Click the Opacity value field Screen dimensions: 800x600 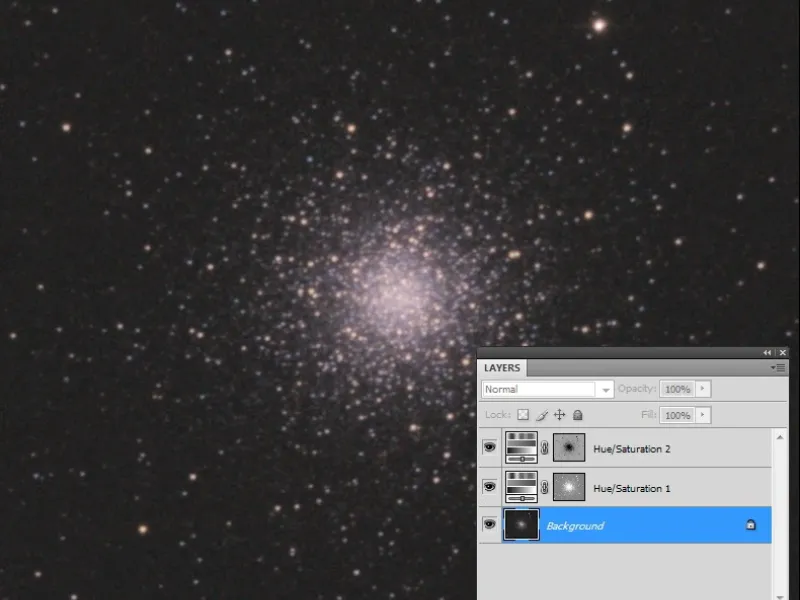click(677, 389)
